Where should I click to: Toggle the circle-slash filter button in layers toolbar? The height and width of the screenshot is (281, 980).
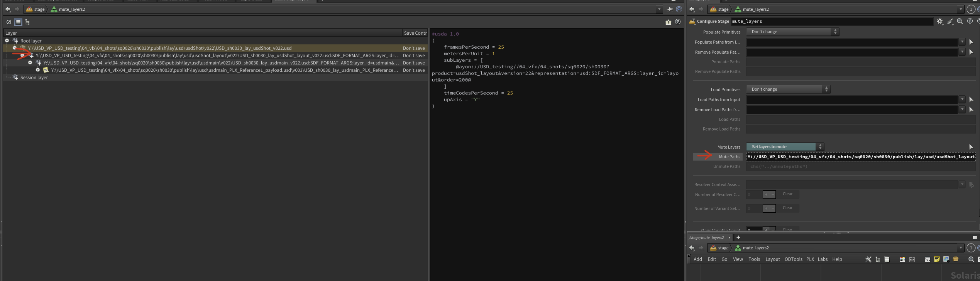[9, 22]
